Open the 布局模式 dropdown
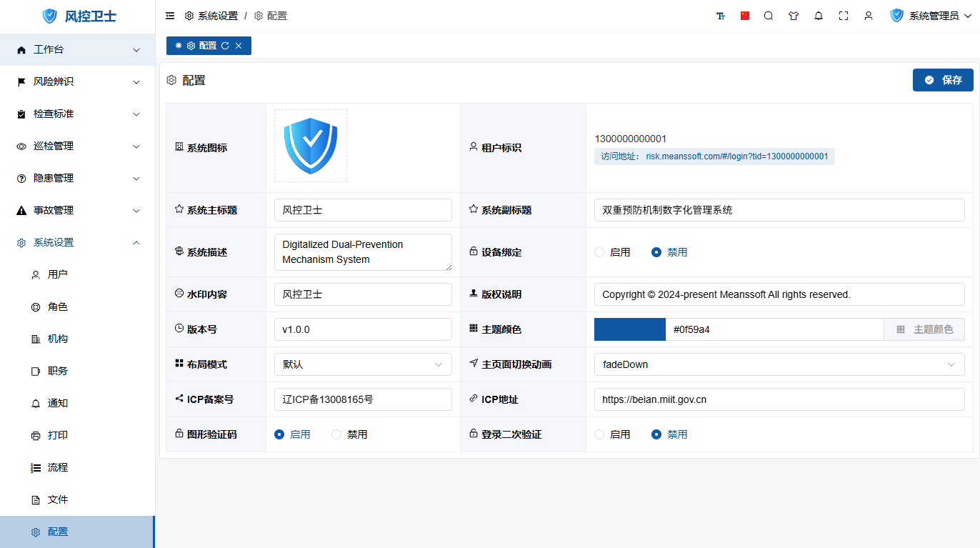This screenshot has width=980, height=548. (363, 364)
